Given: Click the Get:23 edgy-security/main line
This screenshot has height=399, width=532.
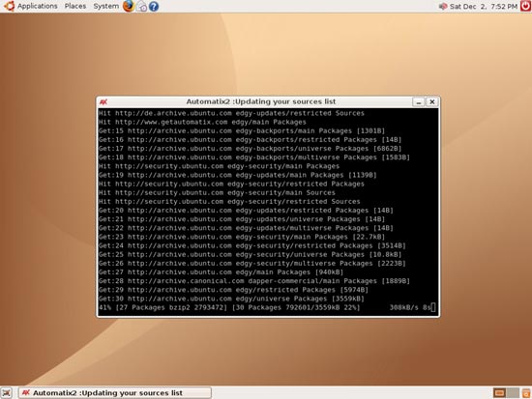Looking at the screenshot, I should [x=242, y=237].
